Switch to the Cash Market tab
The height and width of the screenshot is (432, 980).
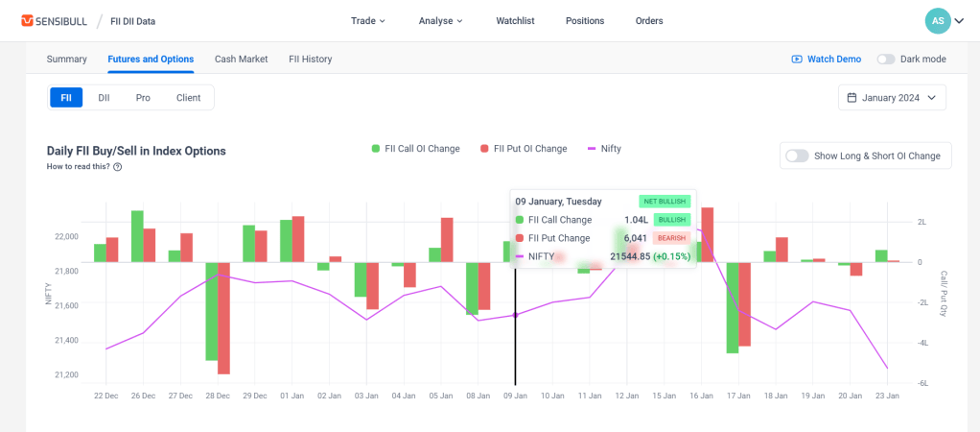pyautogui.click(x=242, y=59)
